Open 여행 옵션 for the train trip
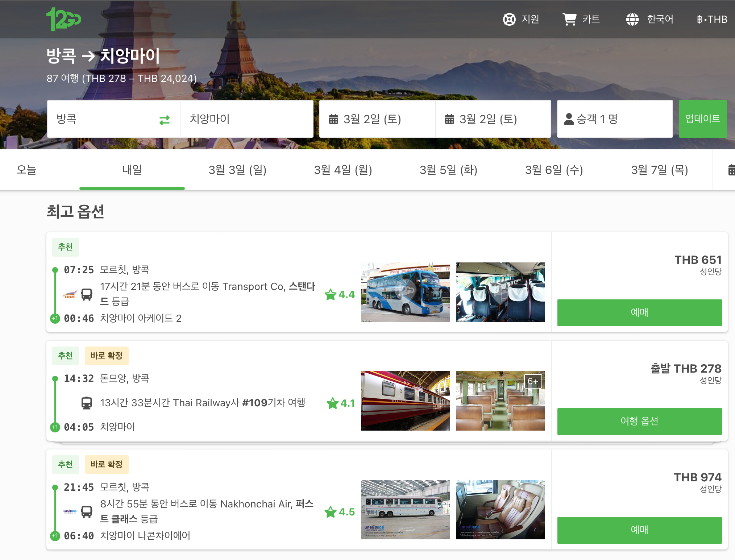The height and width of the screenshot is (560, 735). pyautogui.click(x=639, y=421)
